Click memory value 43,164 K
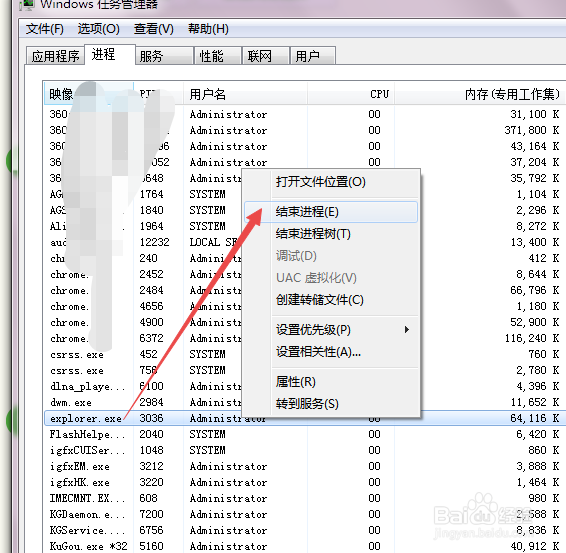Viewport: 566px width, 553px height. coord(535,146)
